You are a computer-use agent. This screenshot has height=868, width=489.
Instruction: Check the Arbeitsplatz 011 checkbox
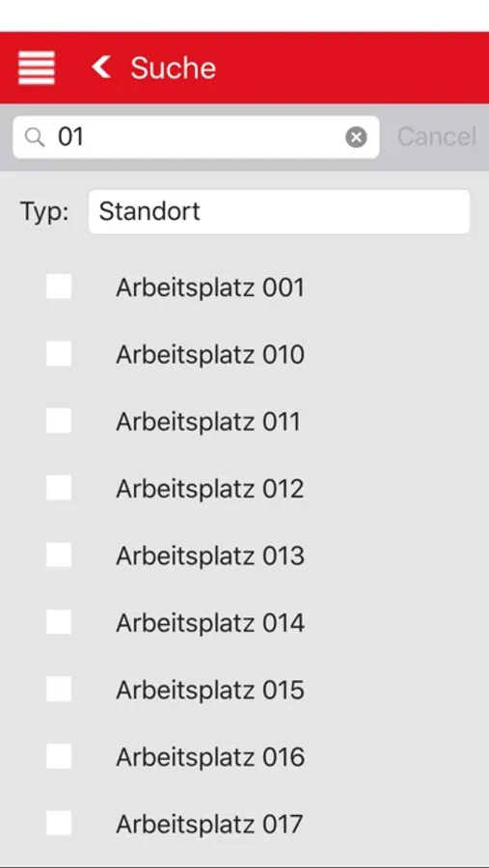[x=59, y=420]
